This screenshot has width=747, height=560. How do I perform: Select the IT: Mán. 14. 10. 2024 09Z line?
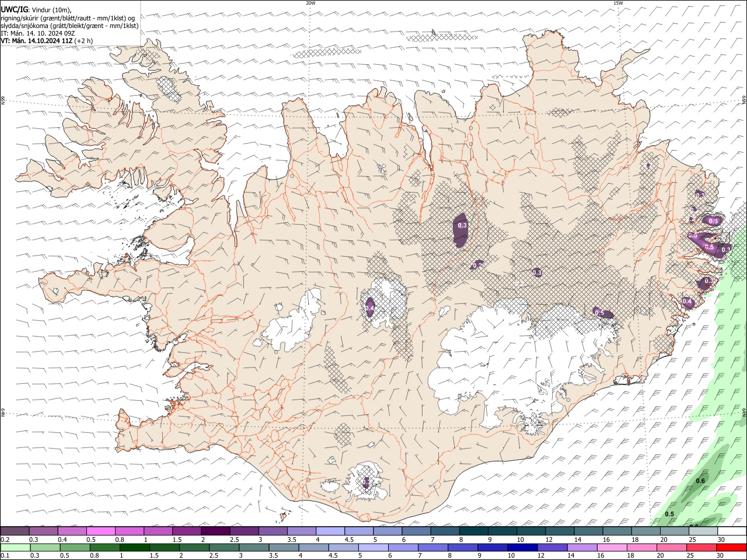click(x=37, y=33)
